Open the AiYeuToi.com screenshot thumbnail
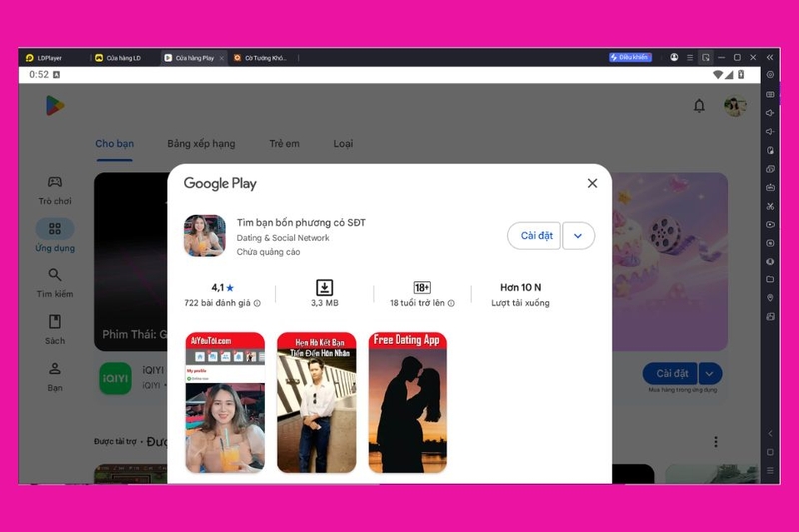The image size is (799, 532). pos(225,402)
